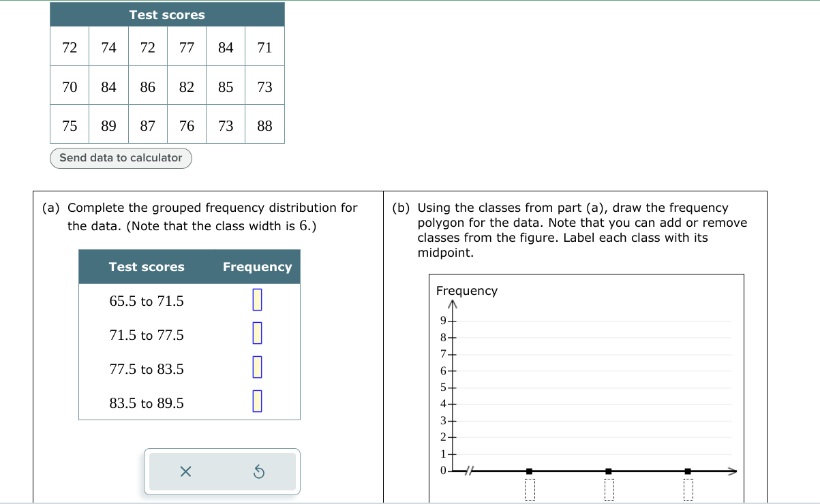Select the rightmost plotted point on the axis
Screen dimensions: 820x504
pyautogui.click(x=688, y=470)
